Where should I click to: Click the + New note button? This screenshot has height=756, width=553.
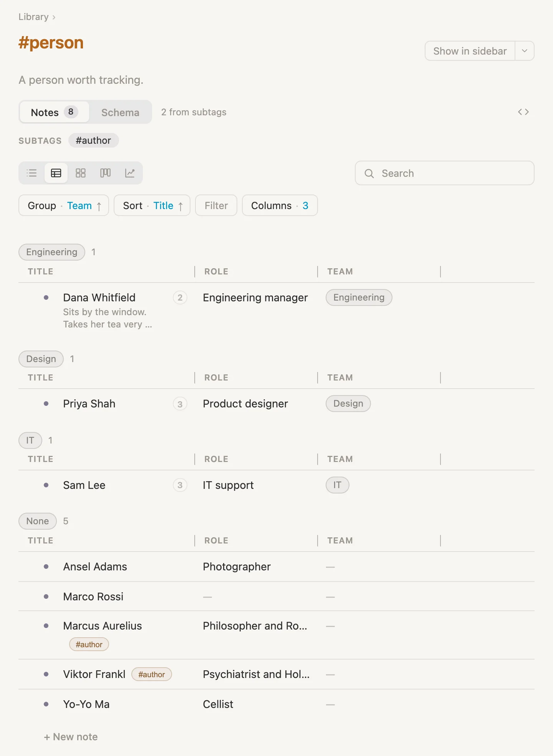tap(71, 737)
